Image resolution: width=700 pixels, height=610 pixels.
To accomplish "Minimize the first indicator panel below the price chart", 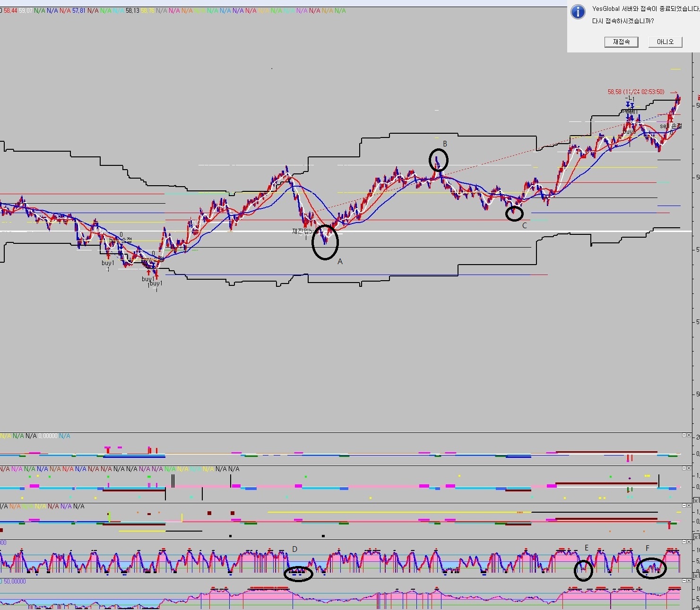I will 684,435.
